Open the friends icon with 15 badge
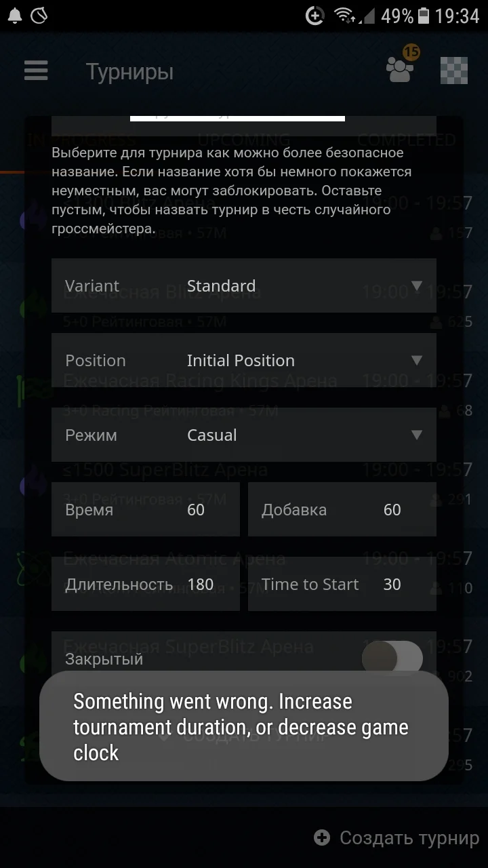This screenshot has height=868, width=488. pos(400,70)
